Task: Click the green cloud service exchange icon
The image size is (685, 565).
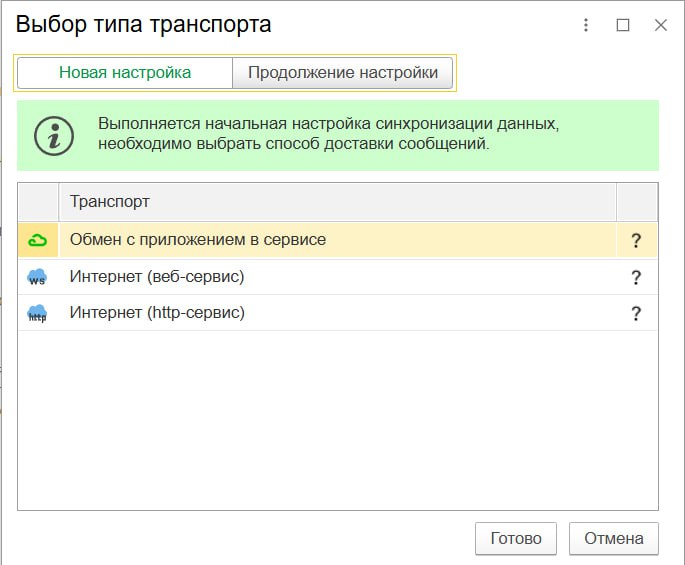Action: pos(38,240)
